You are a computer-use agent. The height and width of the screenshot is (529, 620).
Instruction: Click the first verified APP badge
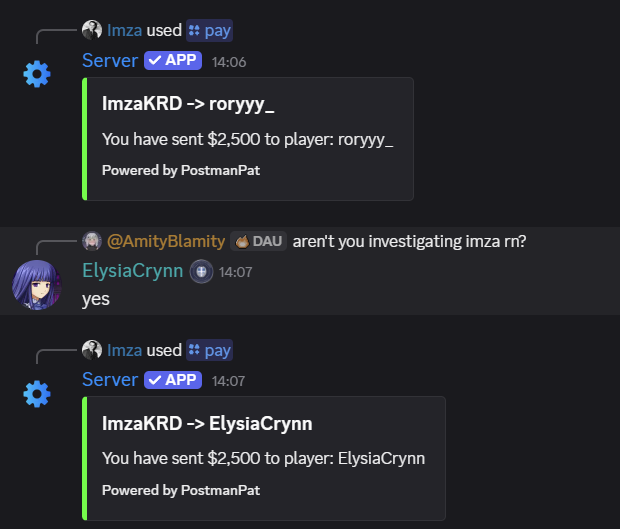click(x=173, y=60)
